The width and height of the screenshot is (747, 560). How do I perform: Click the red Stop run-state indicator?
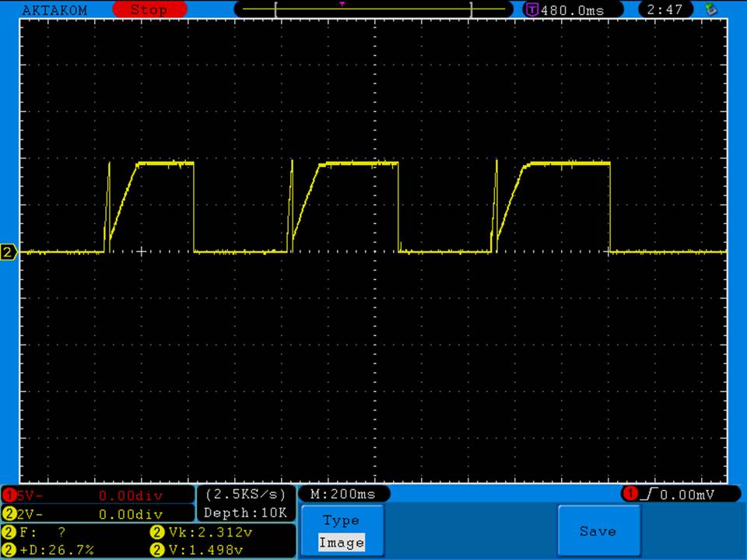(149, 10)
